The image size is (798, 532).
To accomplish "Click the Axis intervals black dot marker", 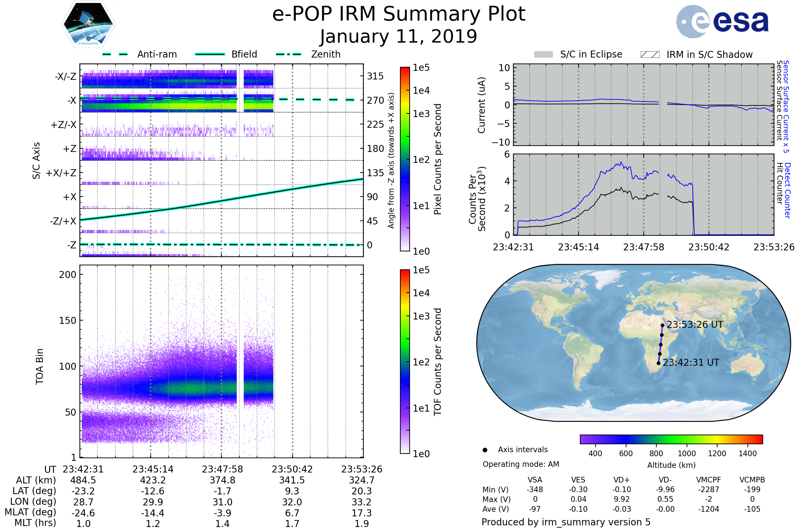I will (x=485, y=450).
